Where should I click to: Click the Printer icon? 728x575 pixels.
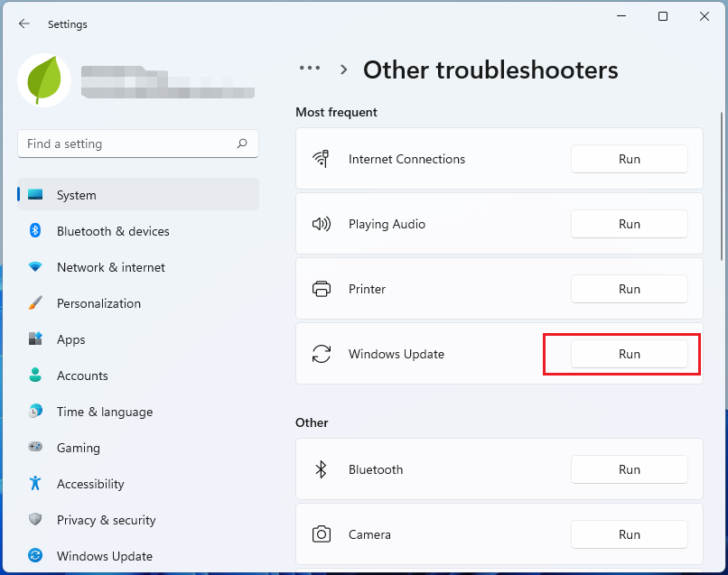click(322, 289)
